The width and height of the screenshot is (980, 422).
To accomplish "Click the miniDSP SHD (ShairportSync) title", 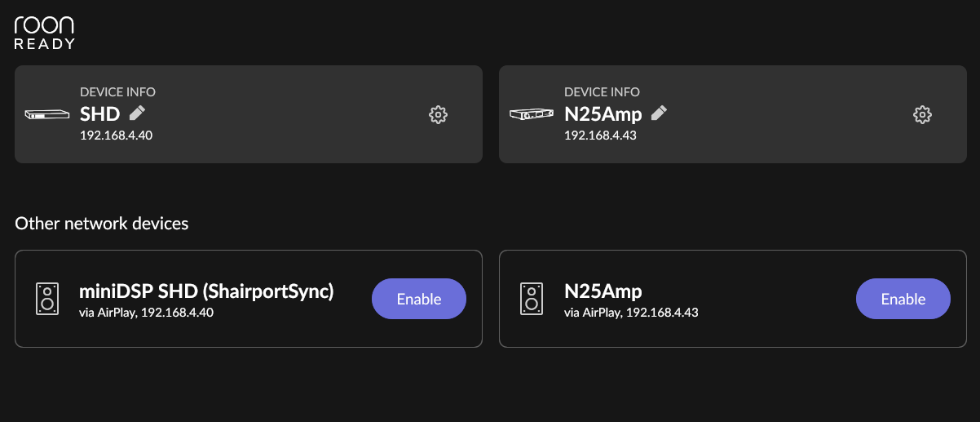I will pos(206,291).
